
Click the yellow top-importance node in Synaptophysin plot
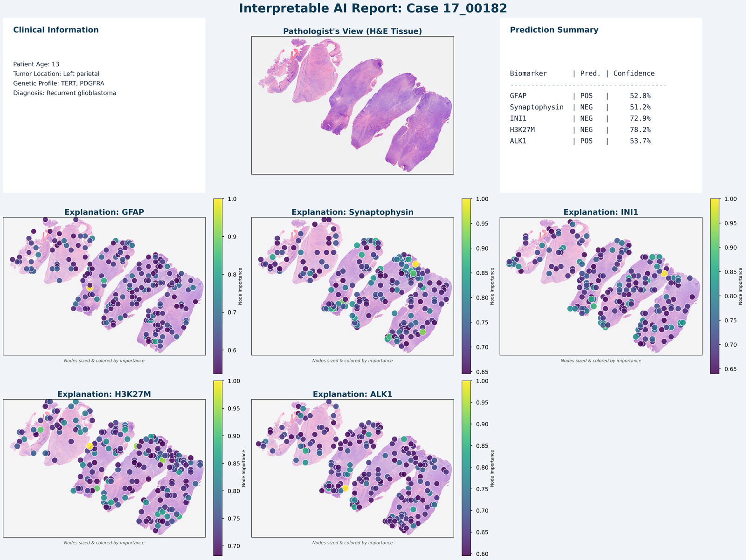pos(415,264)
